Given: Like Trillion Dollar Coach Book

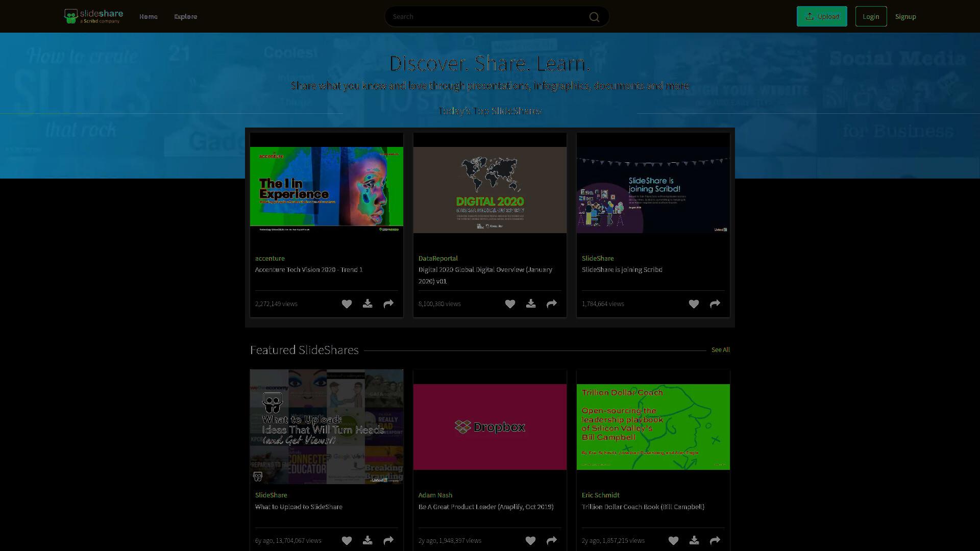Looking at the screenshot, I should pos(673,541).
